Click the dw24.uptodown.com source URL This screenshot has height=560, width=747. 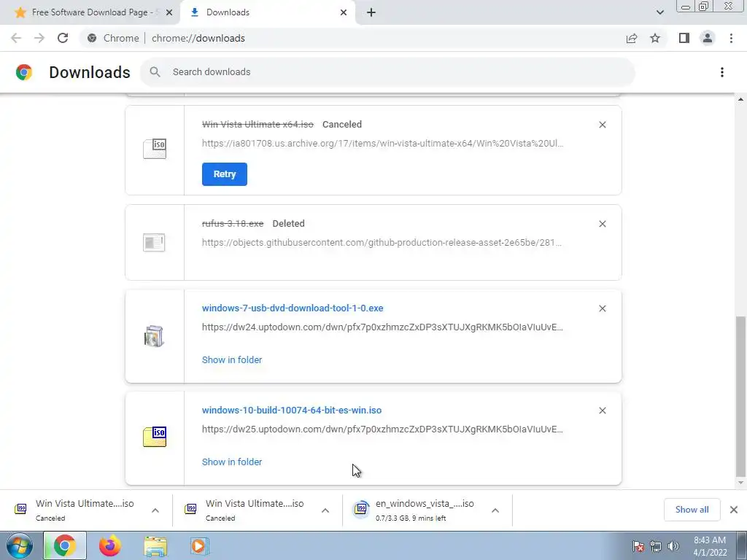382,327
